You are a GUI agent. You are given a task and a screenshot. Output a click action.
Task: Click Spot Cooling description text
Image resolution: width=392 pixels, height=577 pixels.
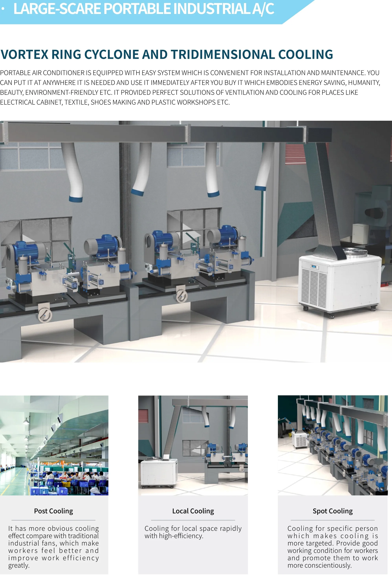click(x=332, y=547)
